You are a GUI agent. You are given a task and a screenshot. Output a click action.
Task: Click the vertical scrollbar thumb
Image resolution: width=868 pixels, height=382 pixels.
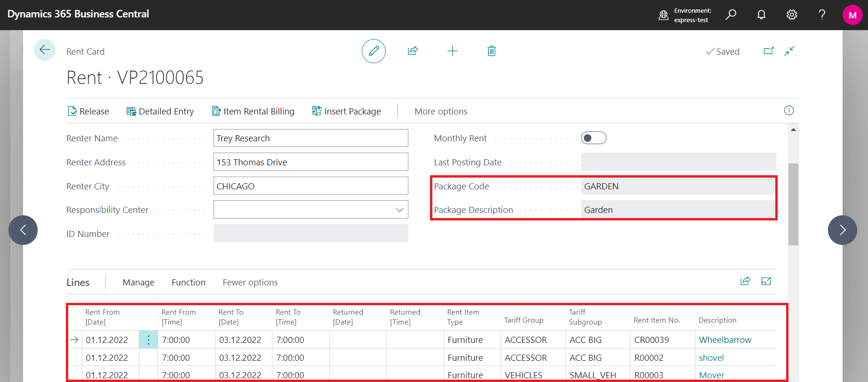click(793, 204)
